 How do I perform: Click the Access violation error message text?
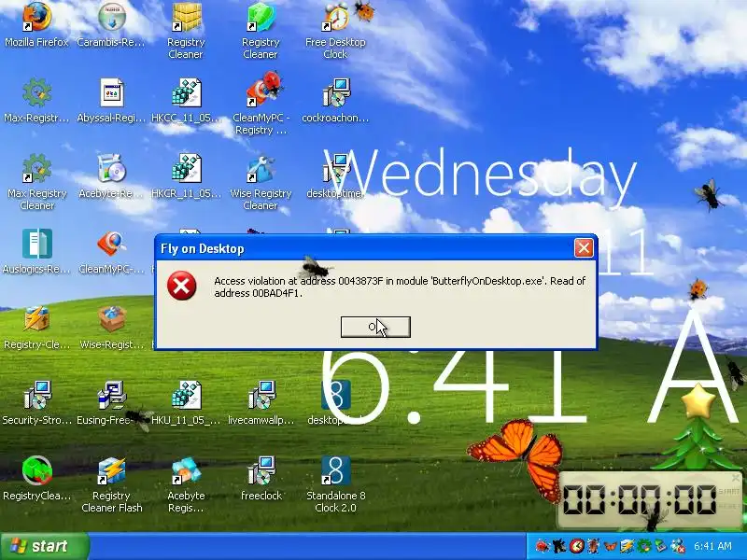pyautogui.click(x=400, y=287)
